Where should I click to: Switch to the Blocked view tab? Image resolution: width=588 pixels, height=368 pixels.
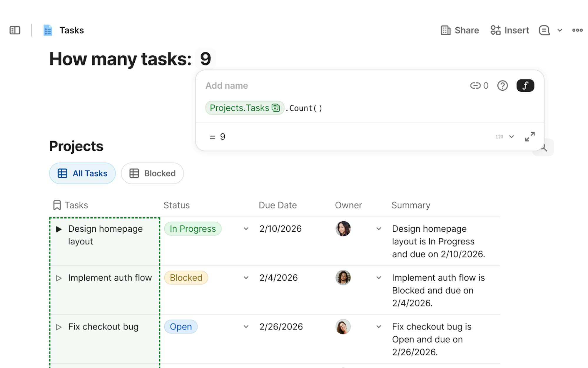152,173
